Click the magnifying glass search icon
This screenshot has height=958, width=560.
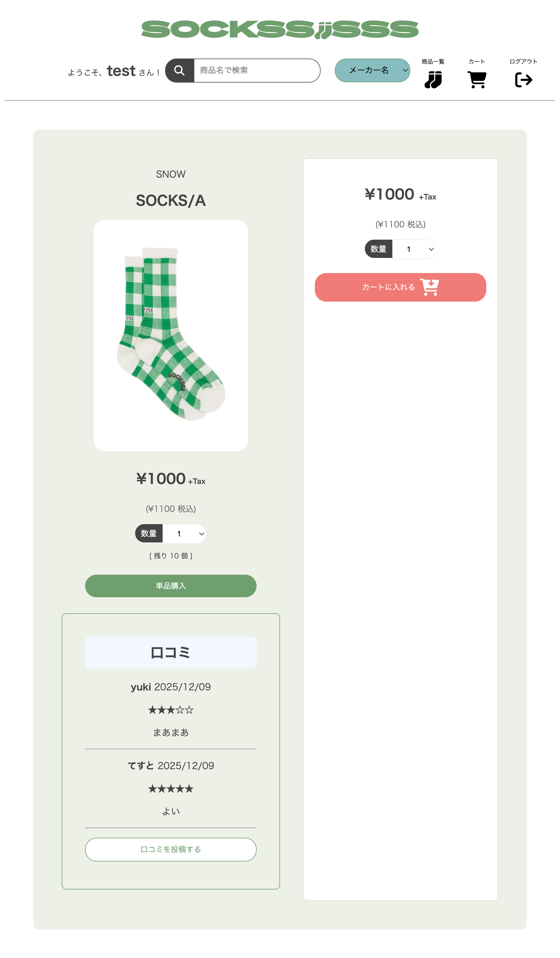(179, 70)
